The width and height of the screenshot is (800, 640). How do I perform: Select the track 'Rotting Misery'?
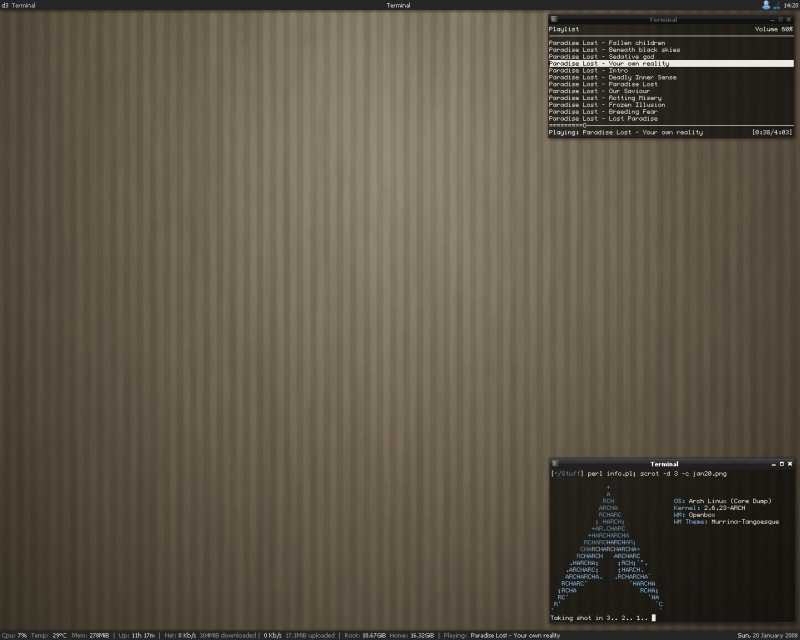click(606, 98)
